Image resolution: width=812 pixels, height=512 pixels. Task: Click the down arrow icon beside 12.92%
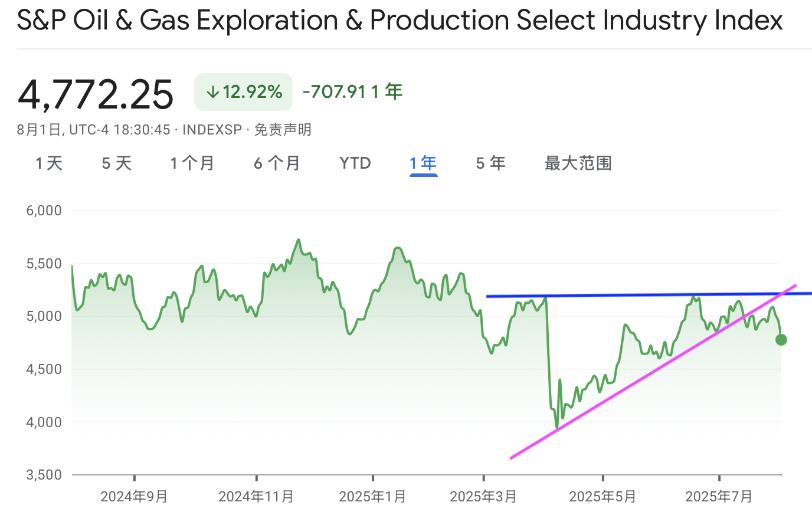pyautogui.click(x=212, y=92)
